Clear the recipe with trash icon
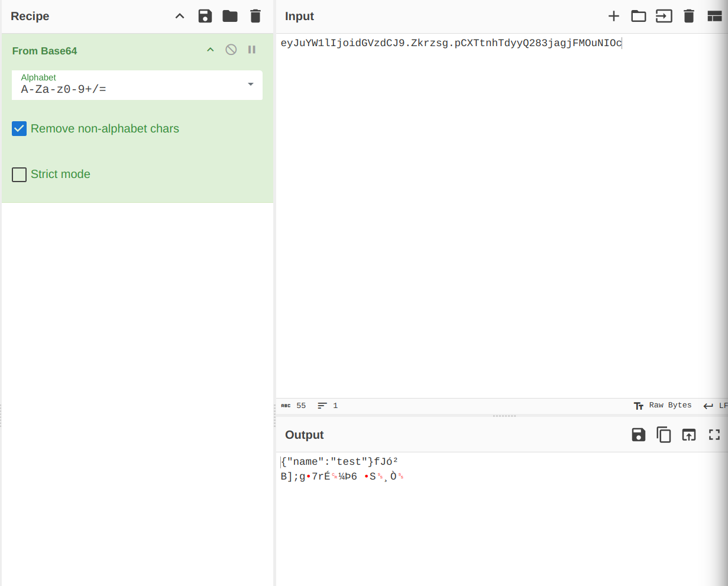Image resolution: width=728 pixels, height=586 pixels. 255,16
